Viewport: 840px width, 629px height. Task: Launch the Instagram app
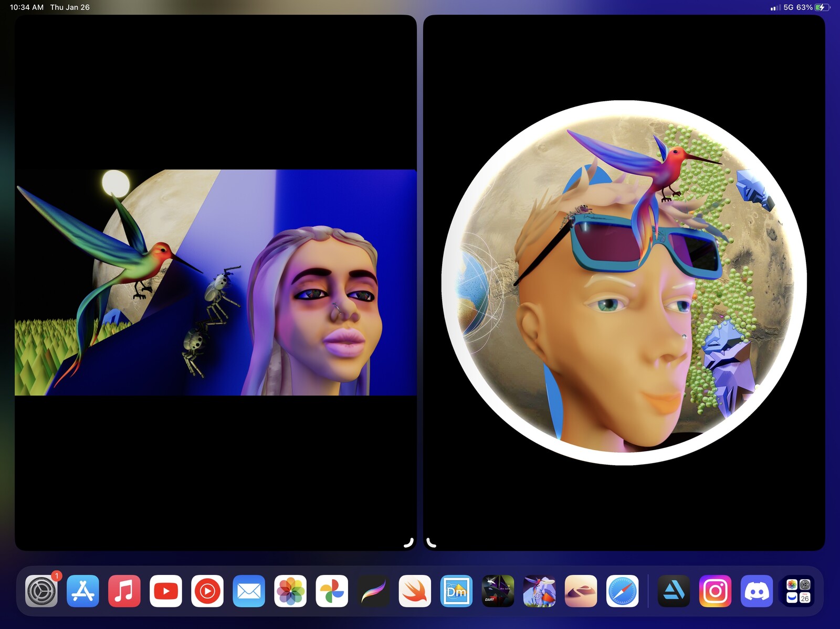(715, 591)
